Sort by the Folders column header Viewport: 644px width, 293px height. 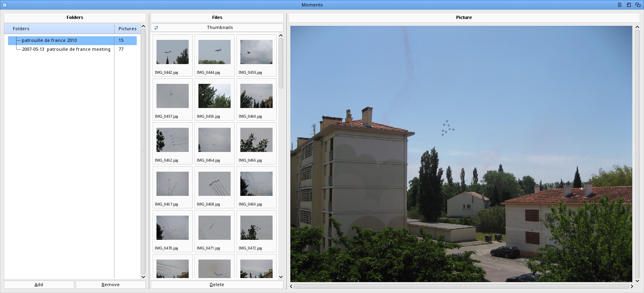tap(59, 29)
